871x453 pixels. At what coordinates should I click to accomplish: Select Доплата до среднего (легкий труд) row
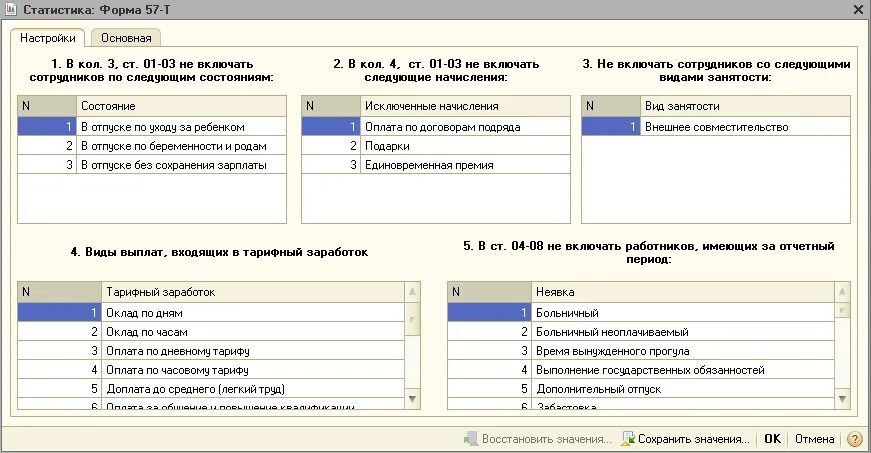tap(211, 388)
